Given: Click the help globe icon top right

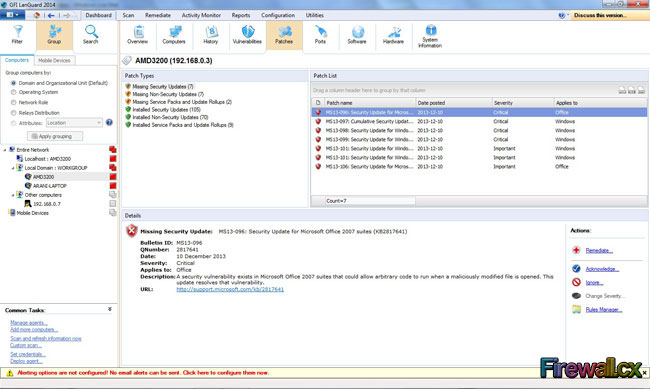Looking at the screenshot, I should click(562, 15).
